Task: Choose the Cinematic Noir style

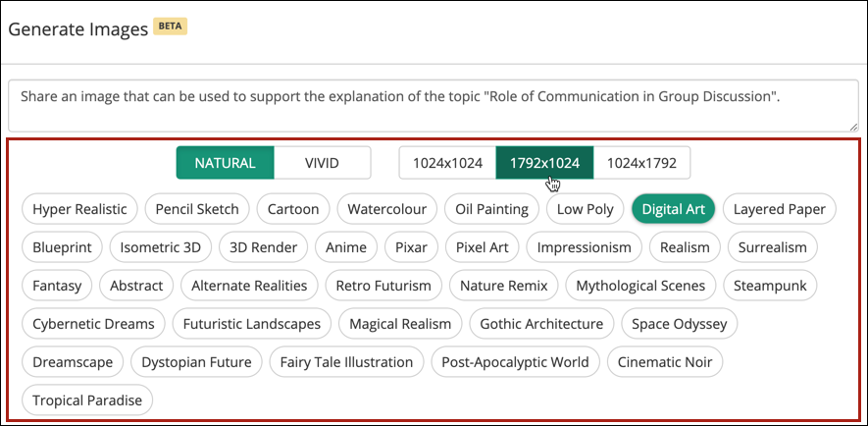Action: pyautogui.click(x=665, y=362)
